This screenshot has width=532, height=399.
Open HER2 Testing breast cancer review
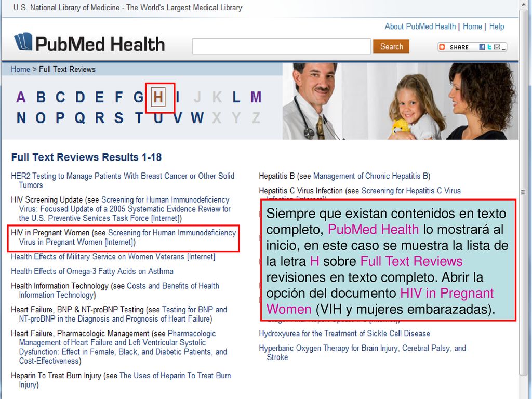tap(123, 180)
